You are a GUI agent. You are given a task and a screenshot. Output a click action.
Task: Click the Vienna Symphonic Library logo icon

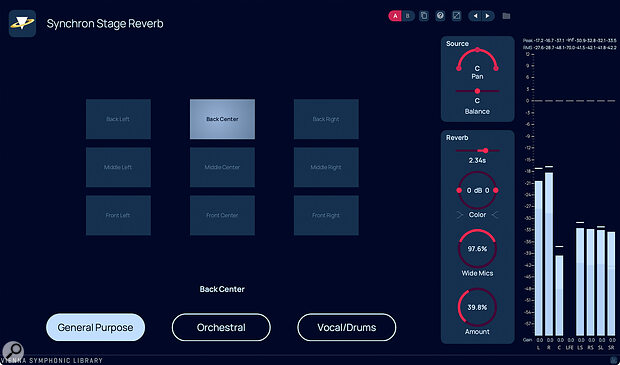click(22, 23)
